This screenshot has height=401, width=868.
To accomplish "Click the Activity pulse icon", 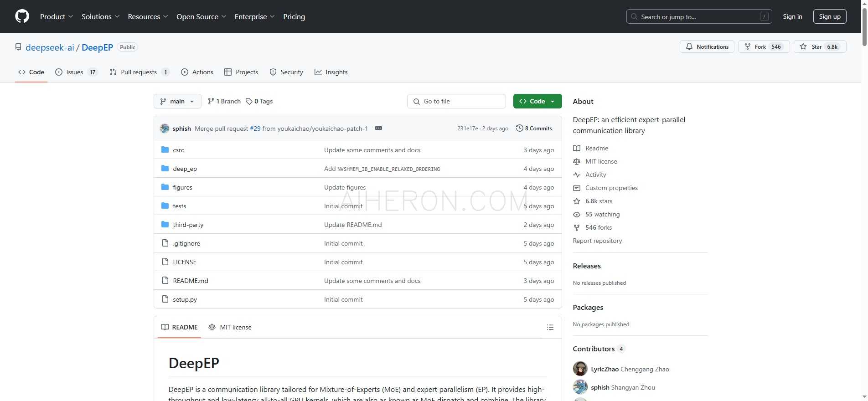I will (577, 175).
